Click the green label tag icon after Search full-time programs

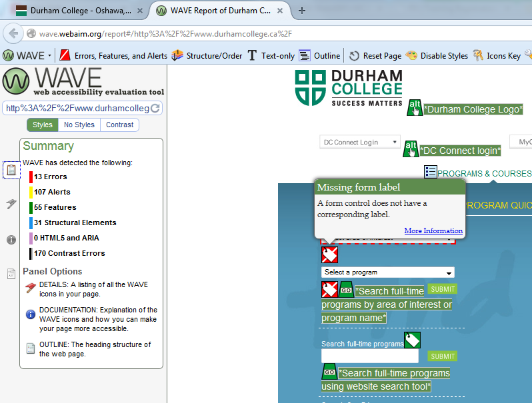pos(412,340)
